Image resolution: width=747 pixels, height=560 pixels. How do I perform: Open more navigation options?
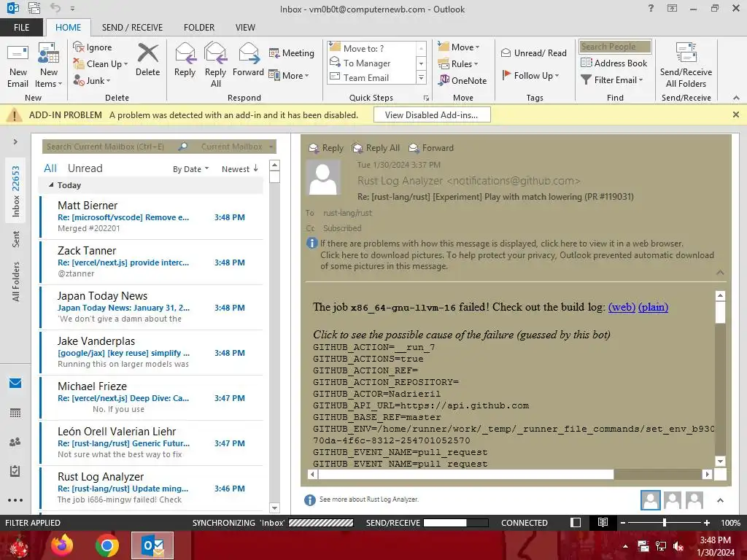click(15, 500)
